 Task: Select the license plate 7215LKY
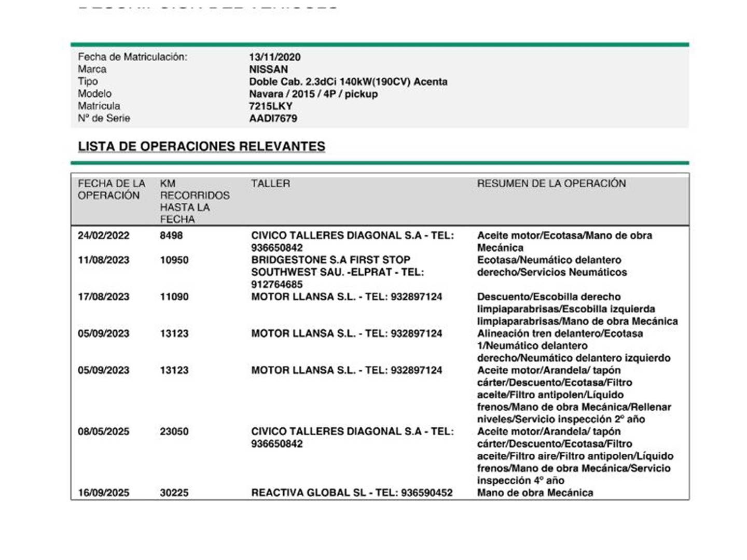tap(271, 106)
